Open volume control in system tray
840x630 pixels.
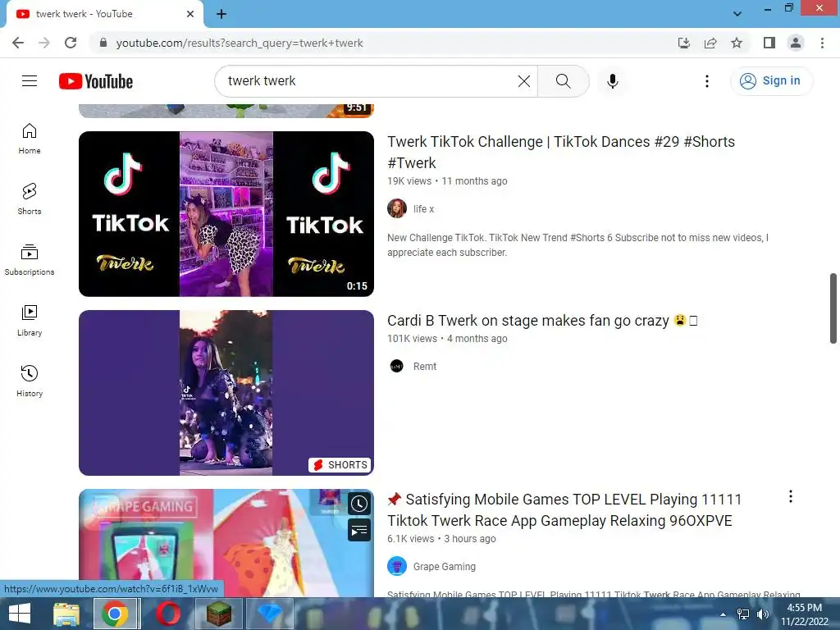coord(763,614)
